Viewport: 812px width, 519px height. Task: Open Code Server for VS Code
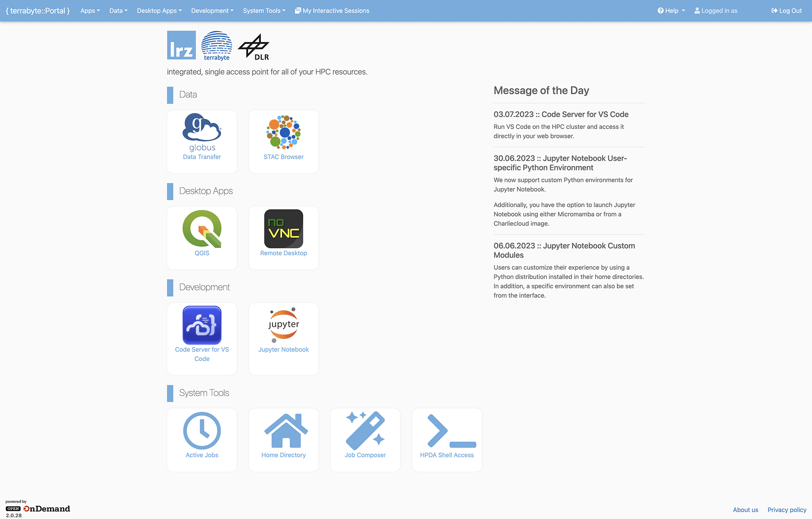[x=202, y=332]
